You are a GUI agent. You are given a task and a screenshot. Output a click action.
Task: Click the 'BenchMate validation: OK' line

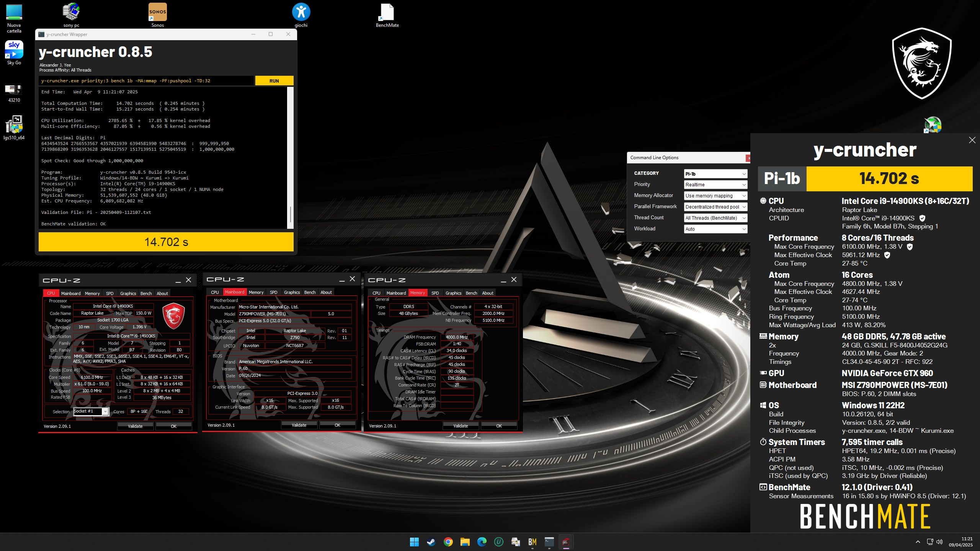73,224
